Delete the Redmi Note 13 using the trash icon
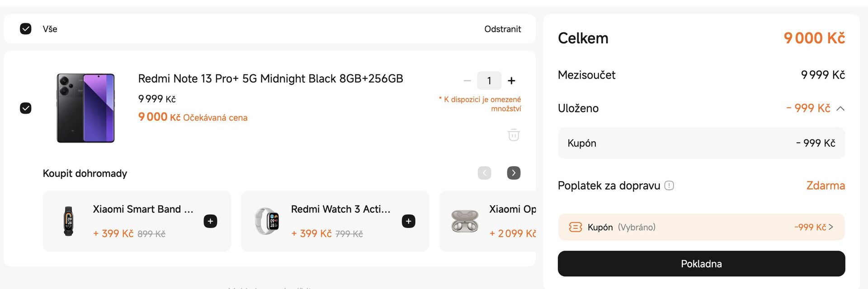This screenshot has width=868, height=289. pos(513,135)
